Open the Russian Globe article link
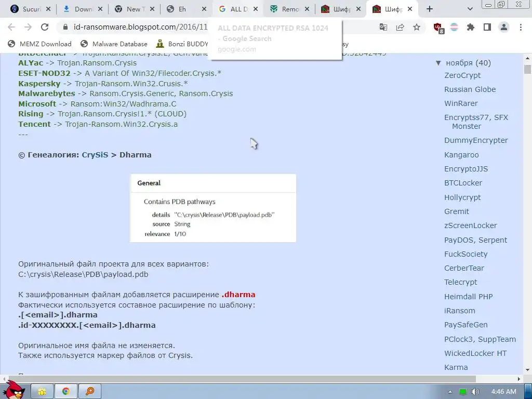Viewport: 532px width, 399px height. 470,89
